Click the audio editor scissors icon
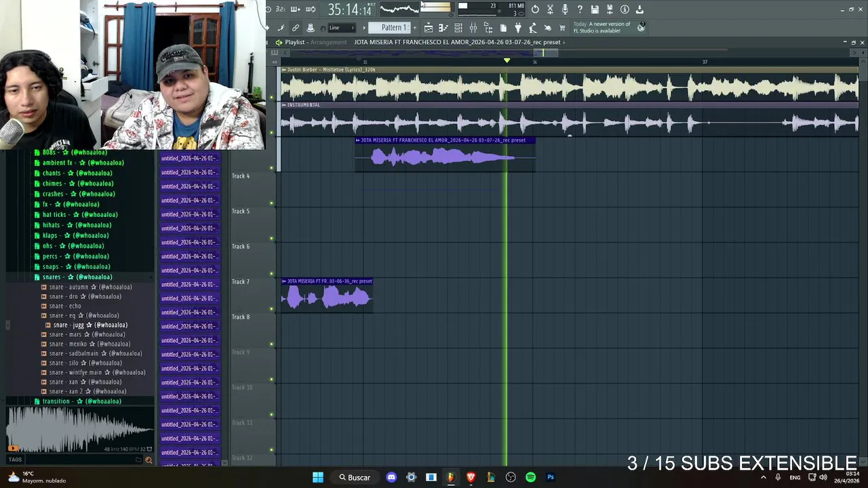868x488 pixels. click(x=550, y=9)
